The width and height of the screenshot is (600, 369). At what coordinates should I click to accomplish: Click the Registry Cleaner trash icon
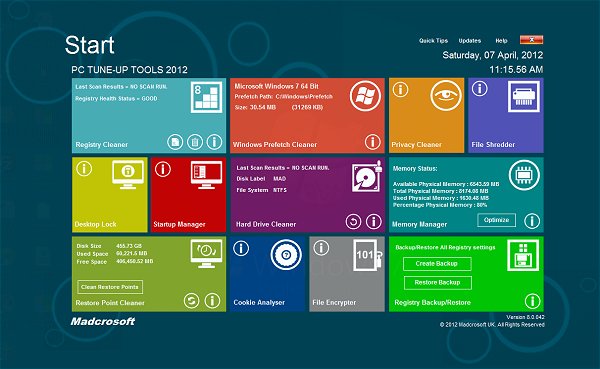(x=195, y=142)
